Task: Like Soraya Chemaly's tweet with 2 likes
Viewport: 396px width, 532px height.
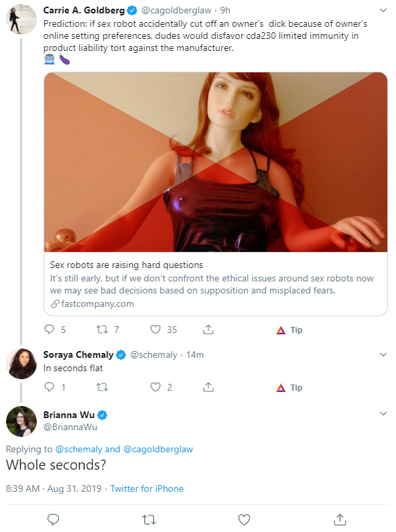Action: (155, 387)
